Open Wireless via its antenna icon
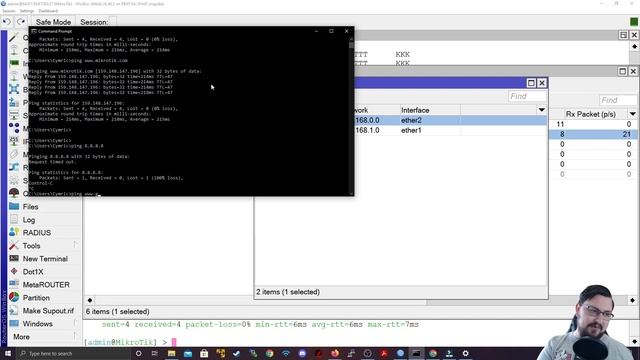The height and width of the screenshot is (360, 640). click(x=14, y=76)
